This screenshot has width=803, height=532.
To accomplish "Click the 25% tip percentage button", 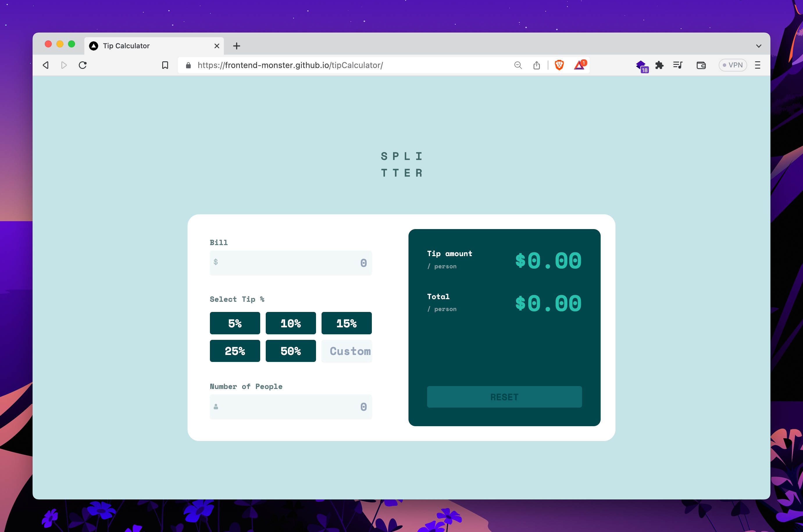I will pyautogui.click(x=234, y=351).
